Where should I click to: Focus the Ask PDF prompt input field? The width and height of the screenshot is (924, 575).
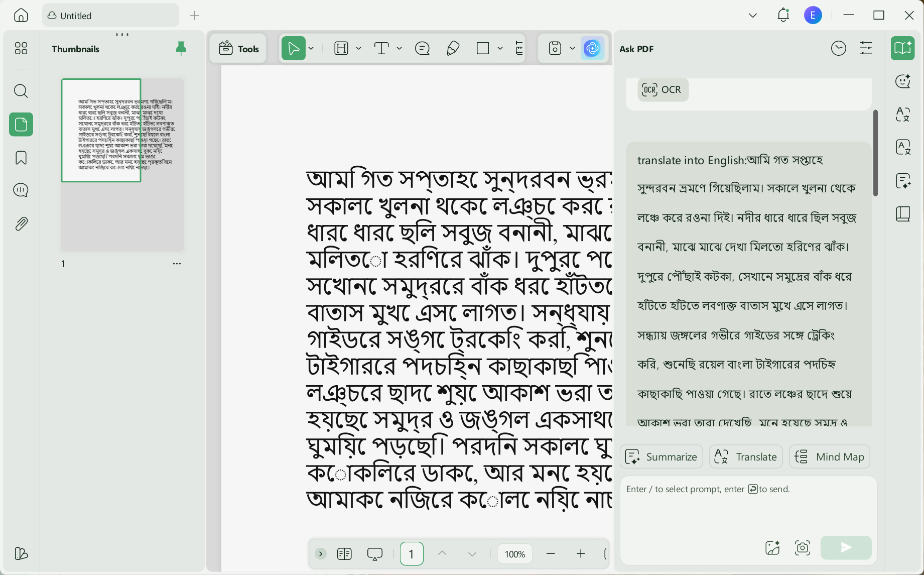tap(748, 505)
